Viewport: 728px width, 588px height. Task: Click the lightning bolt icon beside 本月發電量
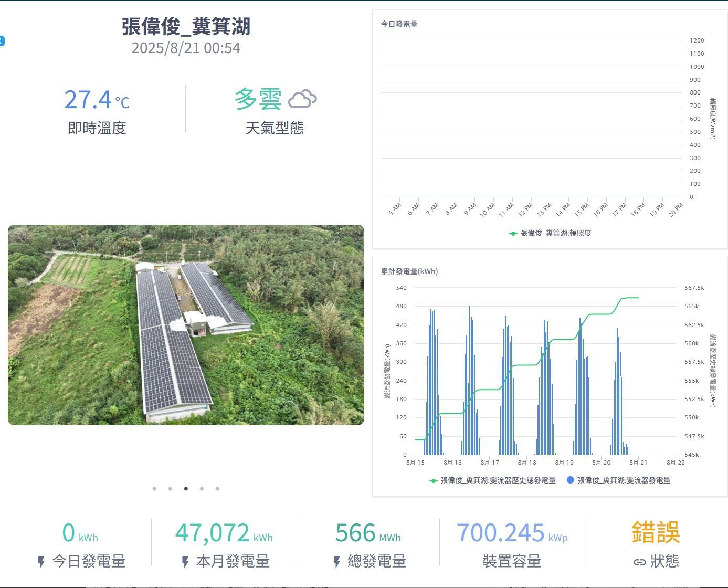[x=185, y=562]
